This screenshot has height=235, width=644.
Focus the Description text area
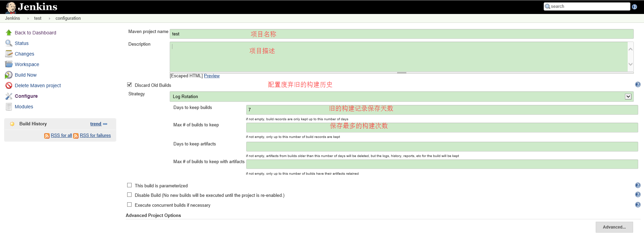coord(399,57)
